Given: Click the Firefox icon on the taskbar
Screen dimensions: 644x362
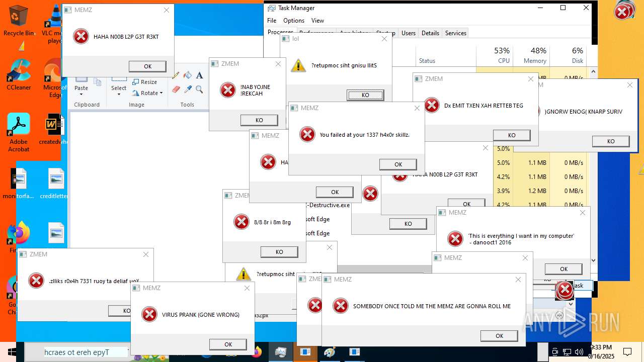Looking at the screenshot, I should (x=257, y=352).
